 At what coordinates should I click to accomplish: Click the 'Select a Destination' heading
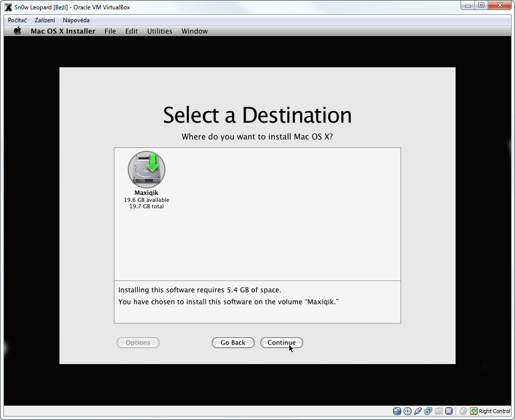(x=257, y=115)
